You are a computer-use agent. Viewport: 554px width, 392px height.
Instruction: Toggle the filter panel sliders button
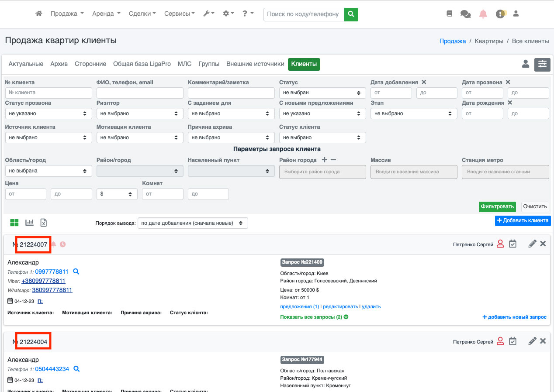[x=542, y=65]
